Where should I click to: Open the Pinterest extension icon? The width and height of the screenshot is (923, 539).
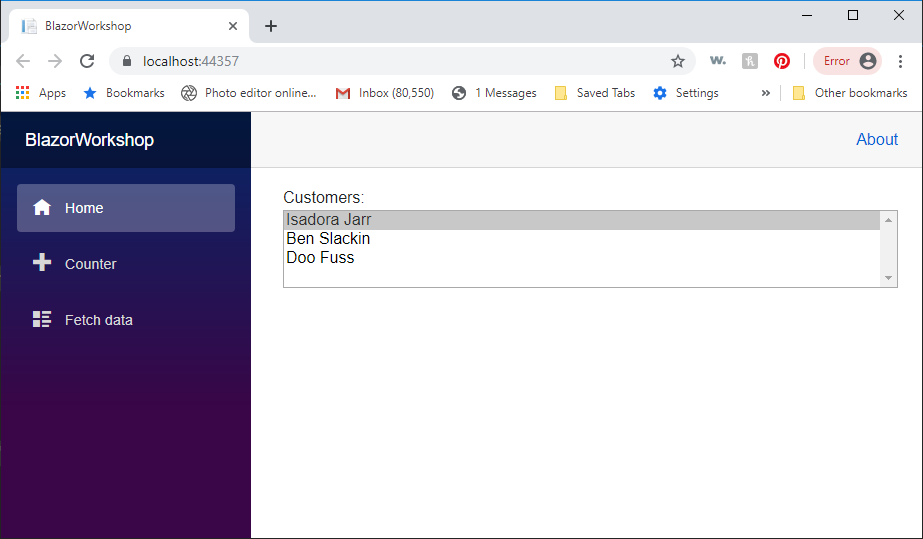[782, 61]
